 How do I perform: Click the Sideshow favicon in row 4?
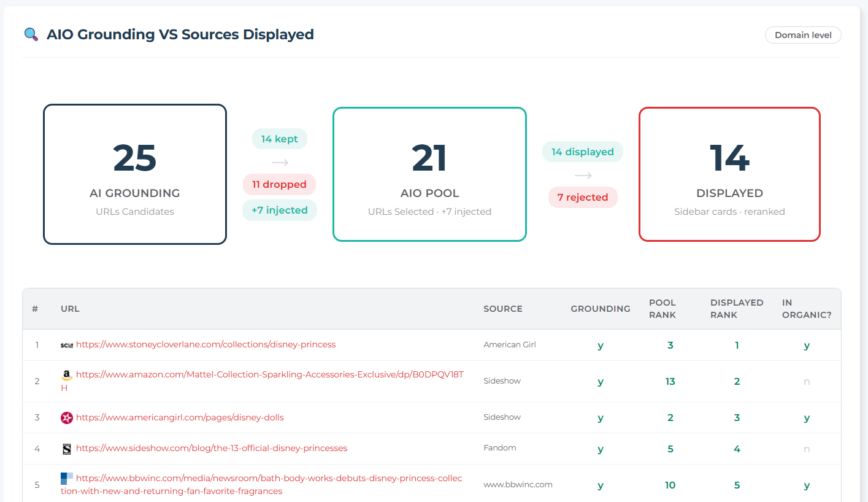[66, 448]
